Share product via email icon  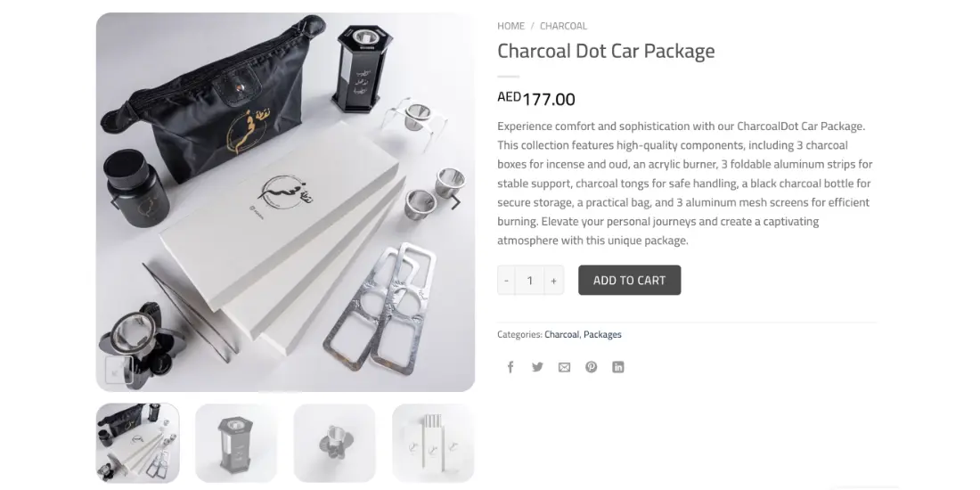tap(564, 367)
